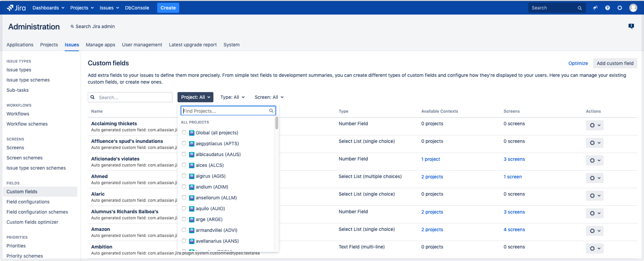The height and width of the screenshot is (261, 644).
Task: Switch to the System admin tab
Action: coord(232,44)
